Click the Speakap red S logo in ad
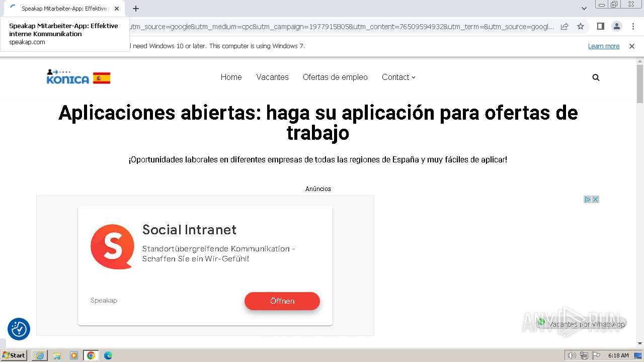 (x=112, y=246)
